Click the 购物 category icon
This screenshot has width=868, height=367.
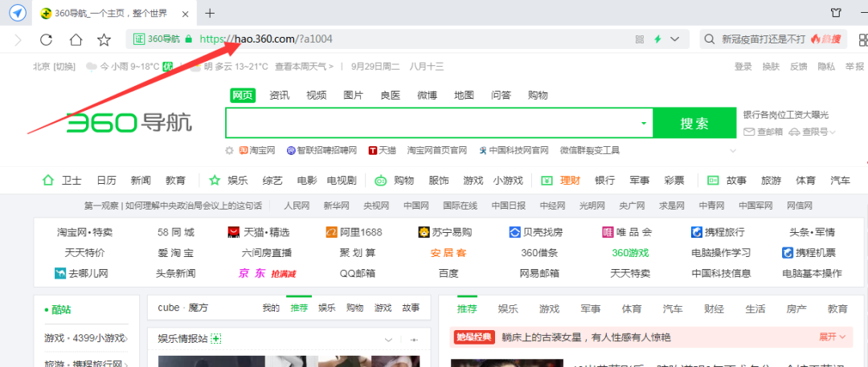click(x=381, y=180)
